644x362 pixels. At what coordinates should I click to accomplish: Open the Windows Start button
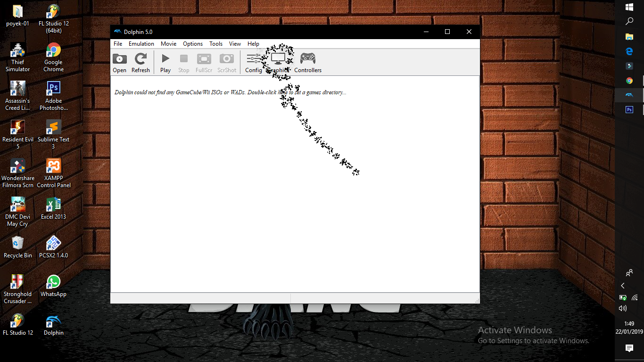coord(629,7)
